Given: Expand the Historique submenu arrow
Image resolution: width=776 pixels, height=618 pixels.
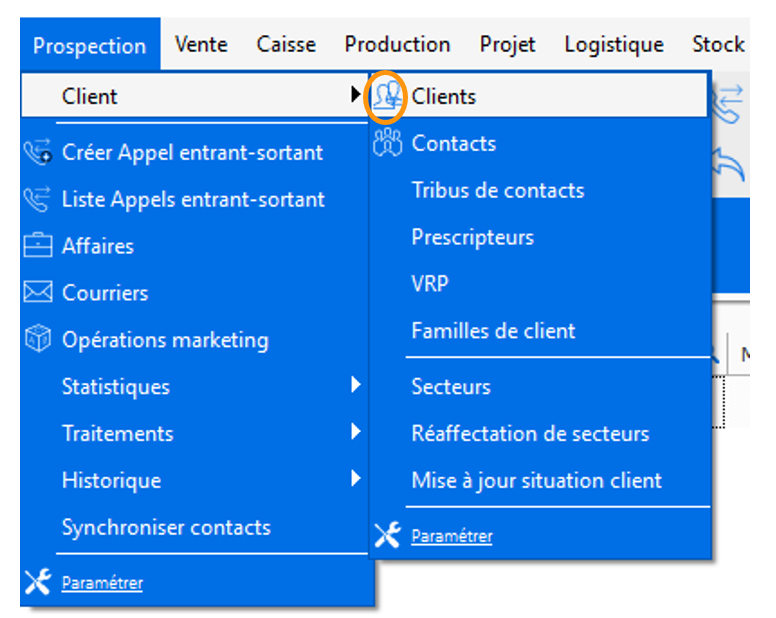Looking at the screenshot, I should point(355,480).
